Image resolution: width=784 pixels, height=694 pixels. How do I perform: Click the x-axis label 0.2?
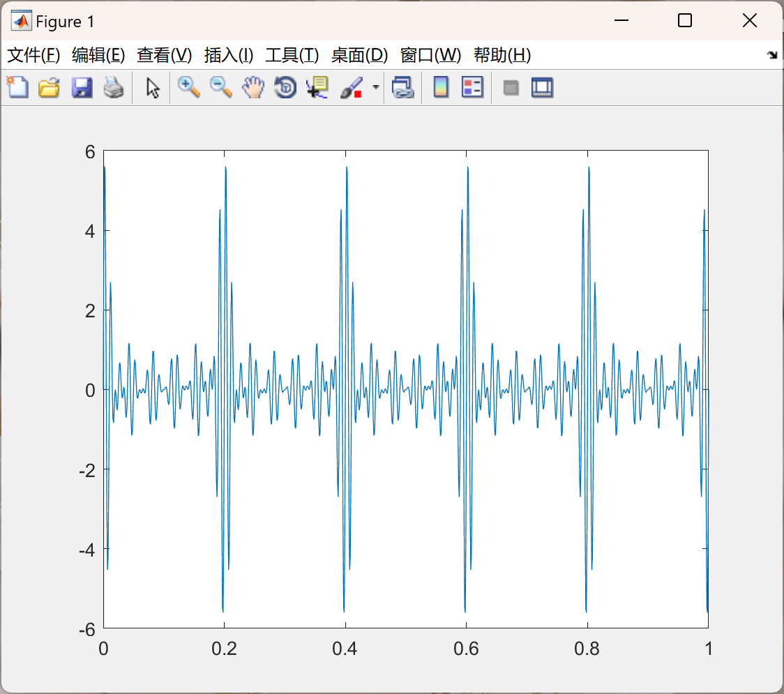[224, 649]
